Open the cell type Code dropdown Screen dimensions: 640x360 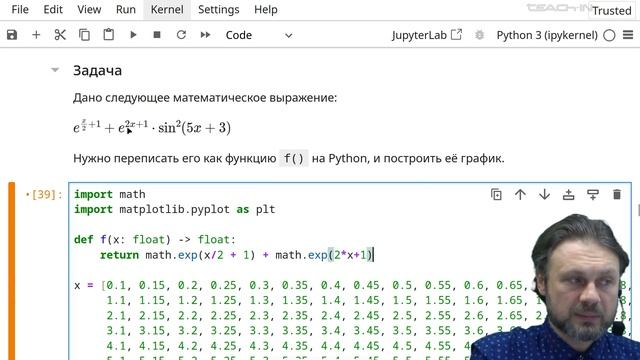tap(259, 35)
